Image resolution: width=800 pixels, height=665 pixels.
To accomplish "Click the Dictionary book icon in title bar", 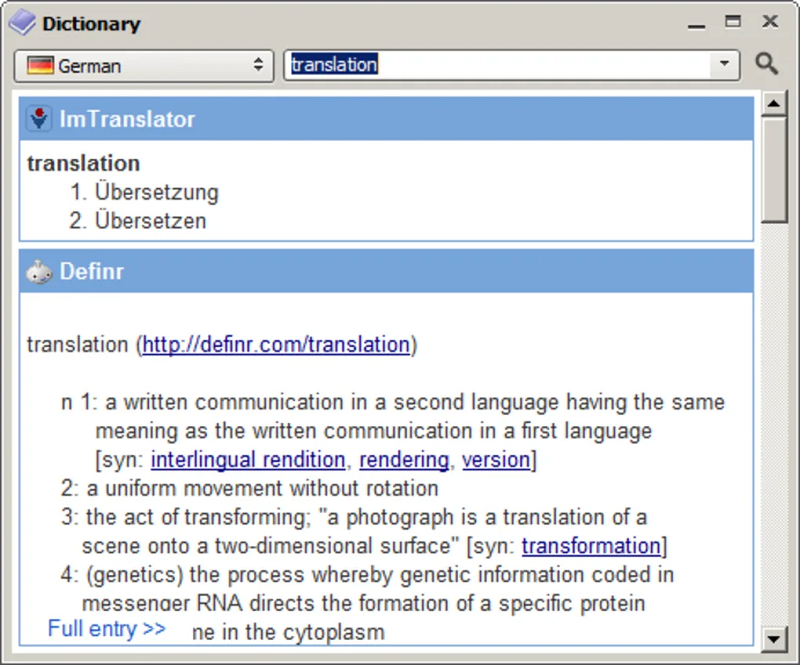I will click(x=22, y=22).
